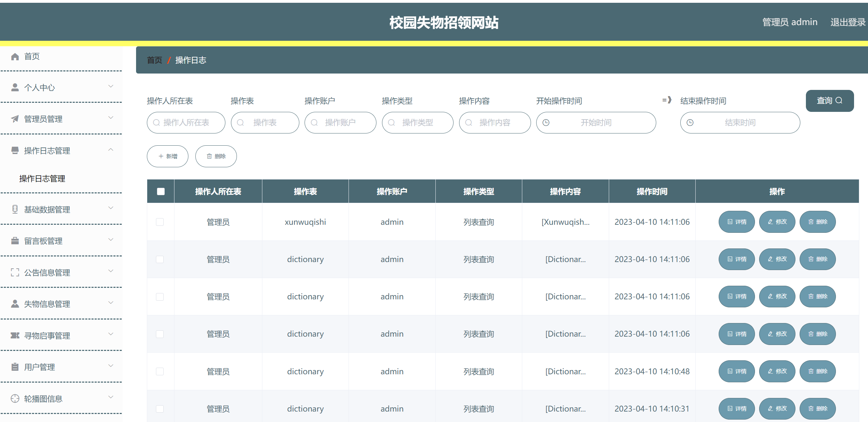Expand the 个人中心 sidebar menu
This screenshot has width=868, height=422.
[61, 87]
